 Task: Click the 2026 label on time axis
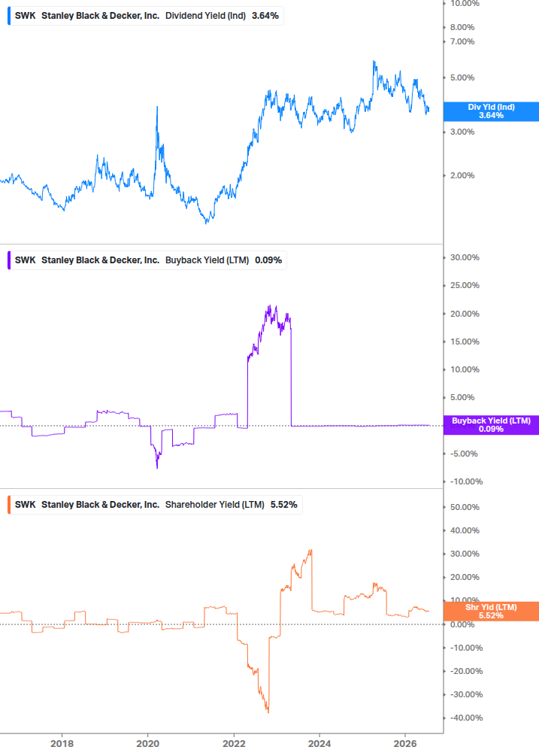405,743
